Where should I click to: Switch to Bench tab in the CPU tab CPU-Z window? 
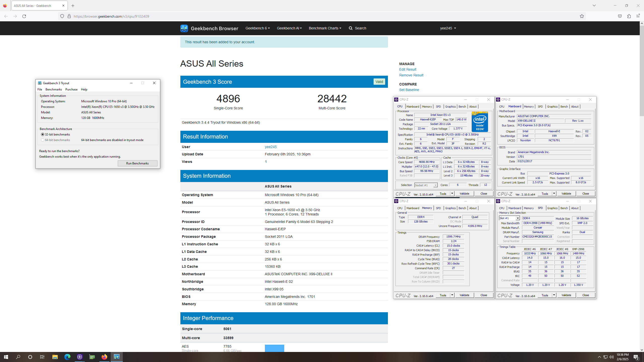click(x=462, y=107)
